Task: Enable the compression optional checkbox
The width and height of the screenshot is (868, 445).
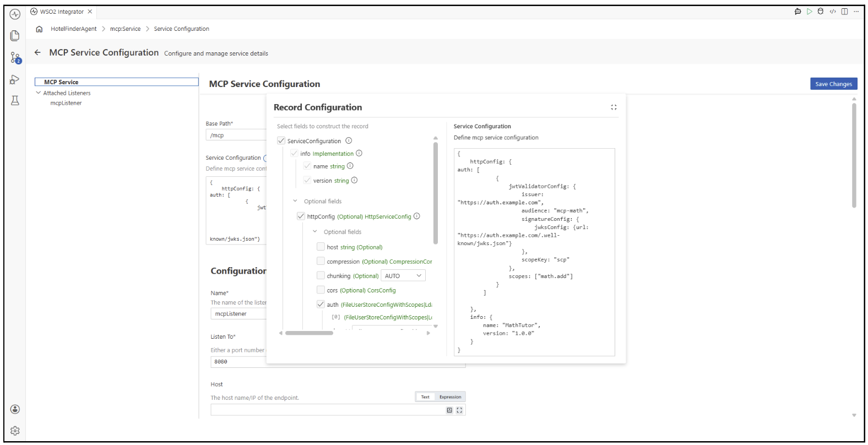Action: (321, 261)
